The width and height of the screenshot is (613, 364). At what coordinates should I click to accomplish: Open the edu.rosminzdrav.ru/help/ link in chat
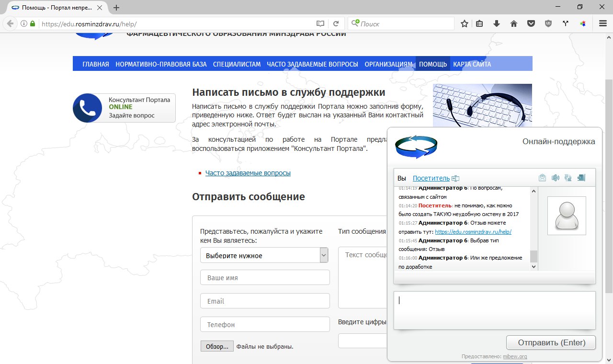(x=473, y=232)
